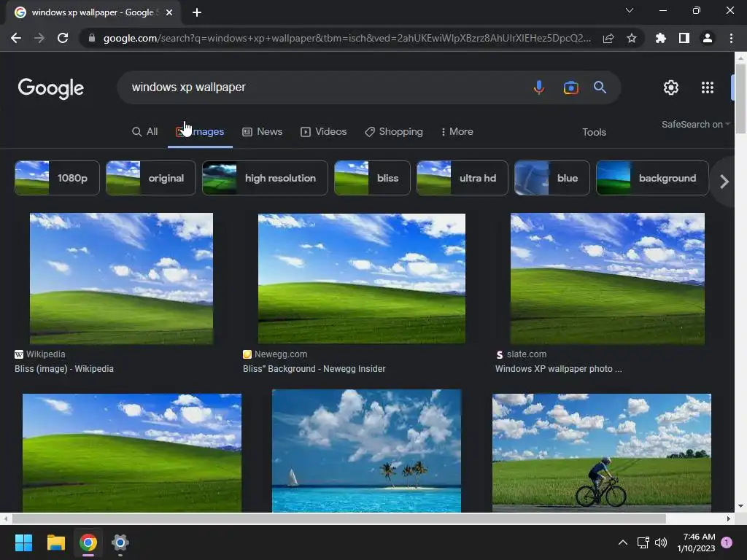Share this page from the address bar
The width and height of the screenshot is (747, 560).
pos(608,38)
